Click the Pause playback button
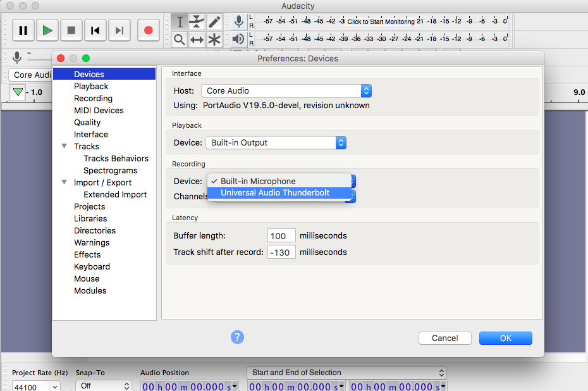The width and height of the screenshot is (588, 391). pos(23,30)
